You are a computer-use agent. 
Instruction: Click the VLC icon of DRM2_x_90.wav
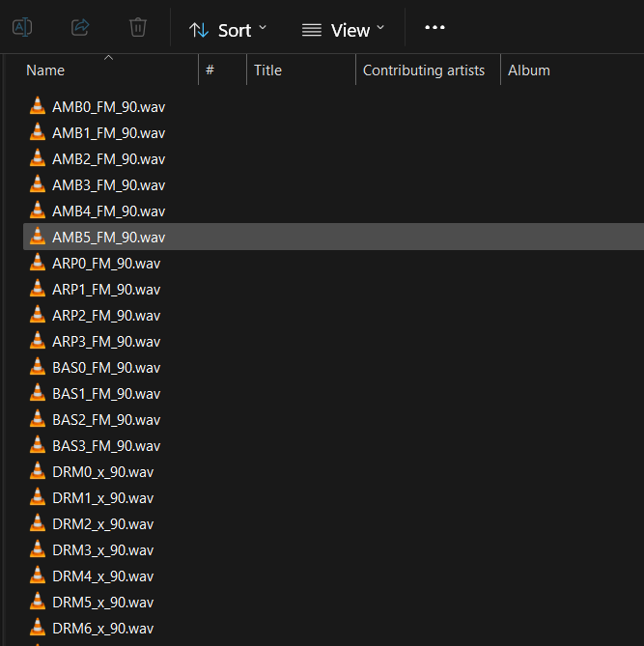(38, 522)
